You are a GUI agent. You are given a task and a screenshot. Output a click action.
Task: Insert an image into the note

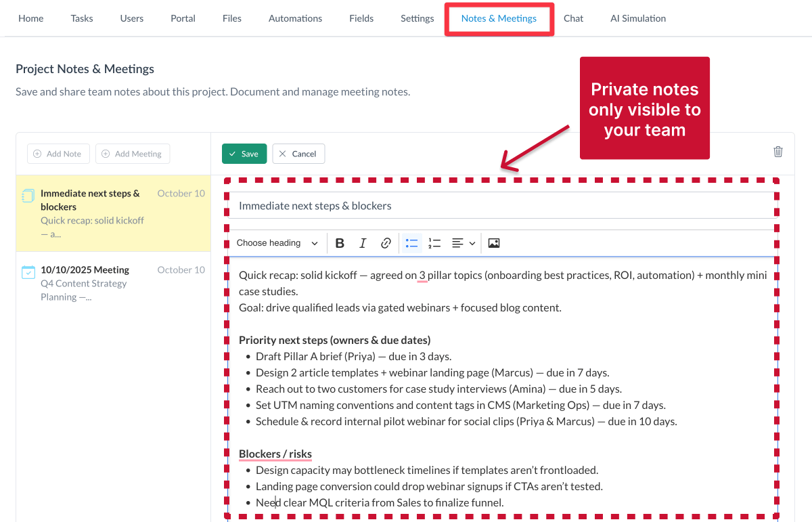click(493, 242)
